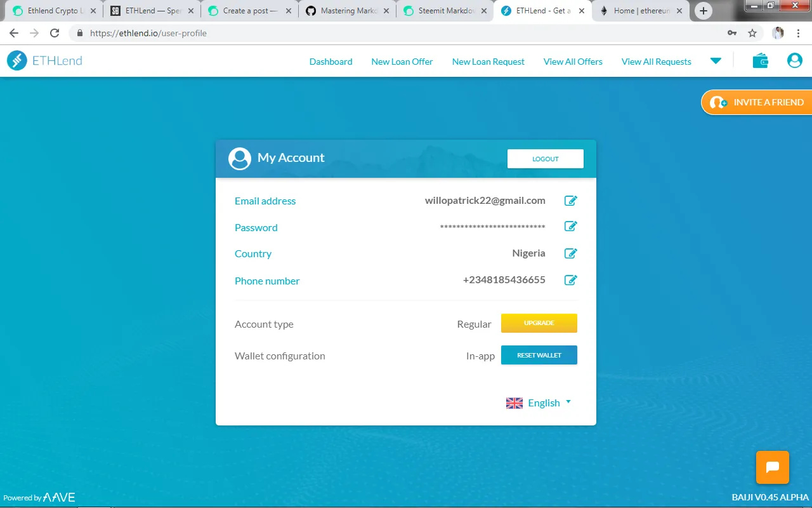Switch to Create a post tab
This screenshot has height=508, width=812.
coord(248,11)
